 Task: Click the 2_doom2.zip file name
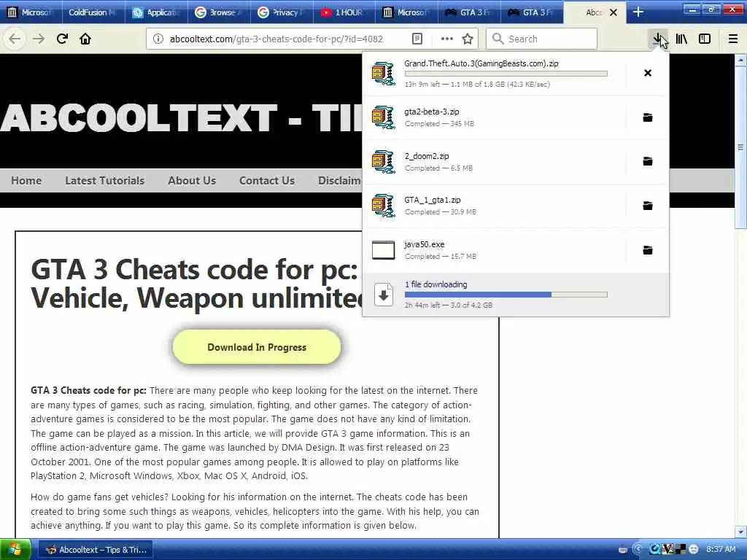426,156
